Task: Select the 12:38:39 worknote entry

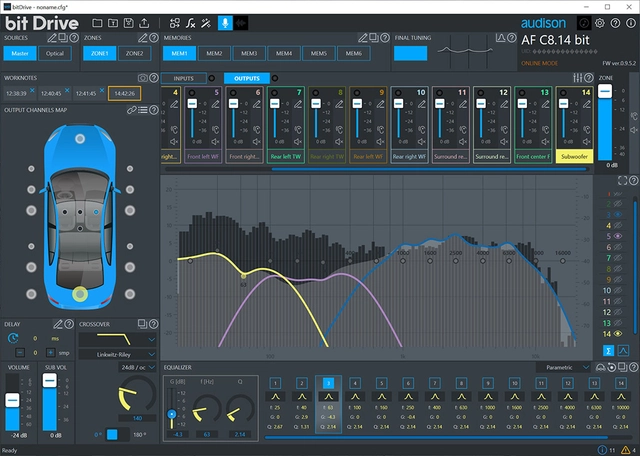Action: 16,93
